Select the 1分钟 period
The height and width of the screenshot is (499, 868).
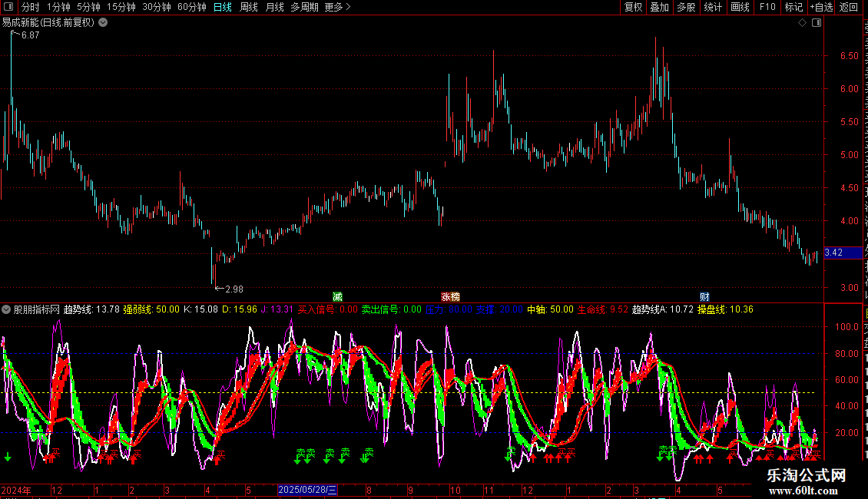pos(58,7)
